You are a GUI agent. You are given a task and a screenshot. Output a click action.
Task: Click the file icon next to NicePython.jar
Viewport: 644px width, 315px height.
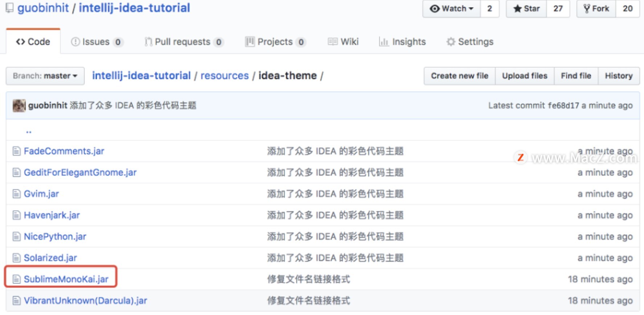16,236
